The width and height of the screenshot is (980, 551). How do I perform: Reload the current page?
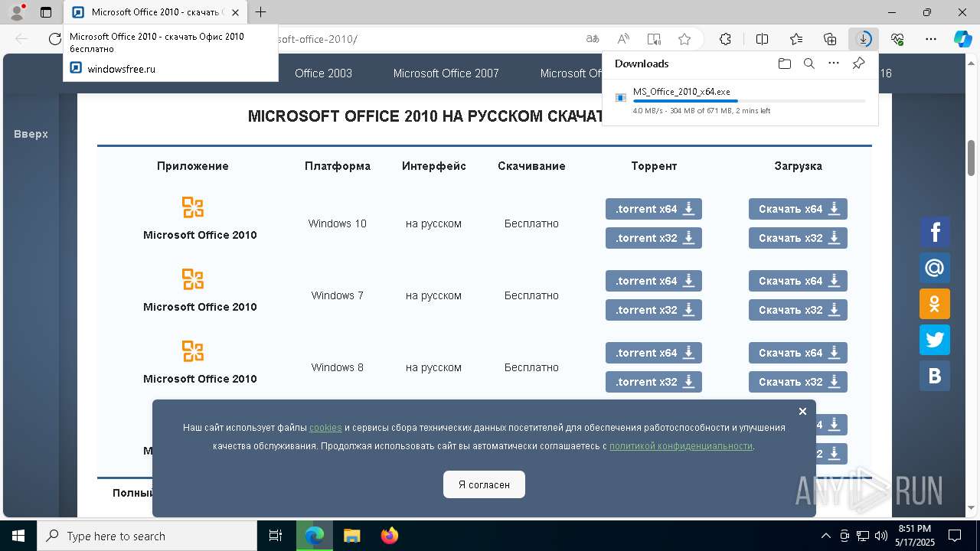(x=55, y=39)
